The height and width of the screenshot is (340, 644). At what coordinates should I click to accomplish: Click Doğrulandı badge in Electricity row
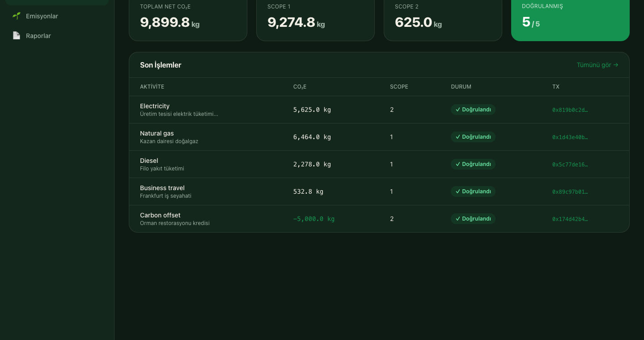[473, 110]
